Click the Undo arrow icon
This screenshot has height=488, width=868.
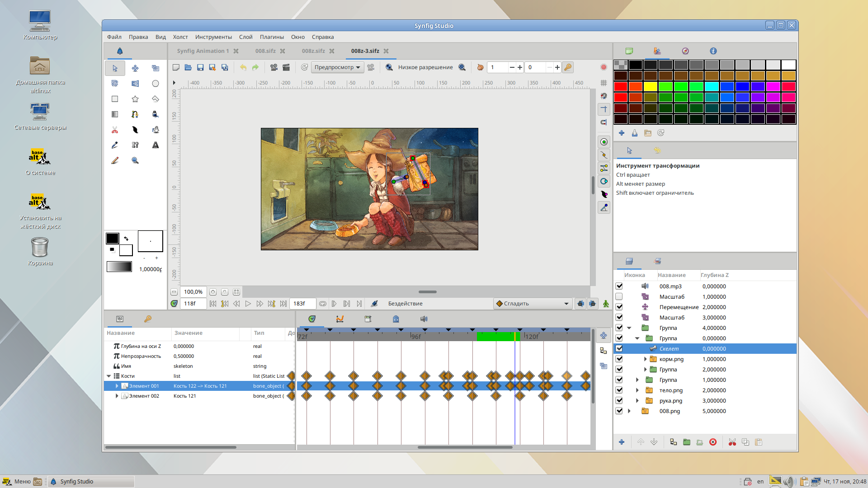[x=243, y=67]
